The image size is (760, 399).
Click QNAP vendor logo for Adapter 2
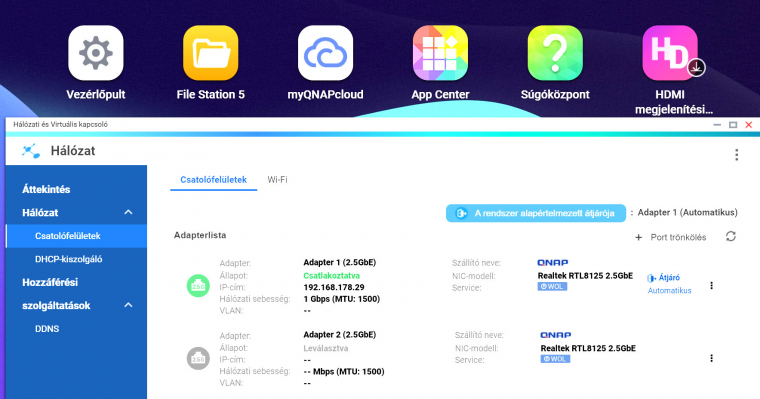point(555,335)
